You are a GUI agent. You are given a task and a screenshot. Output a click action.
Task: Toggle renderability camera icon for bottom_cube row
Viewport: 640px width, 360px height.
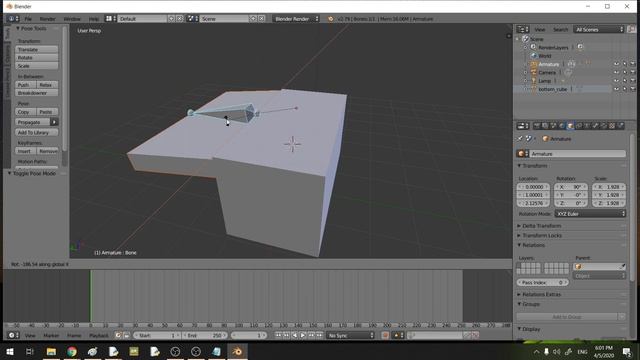[633, 89]
